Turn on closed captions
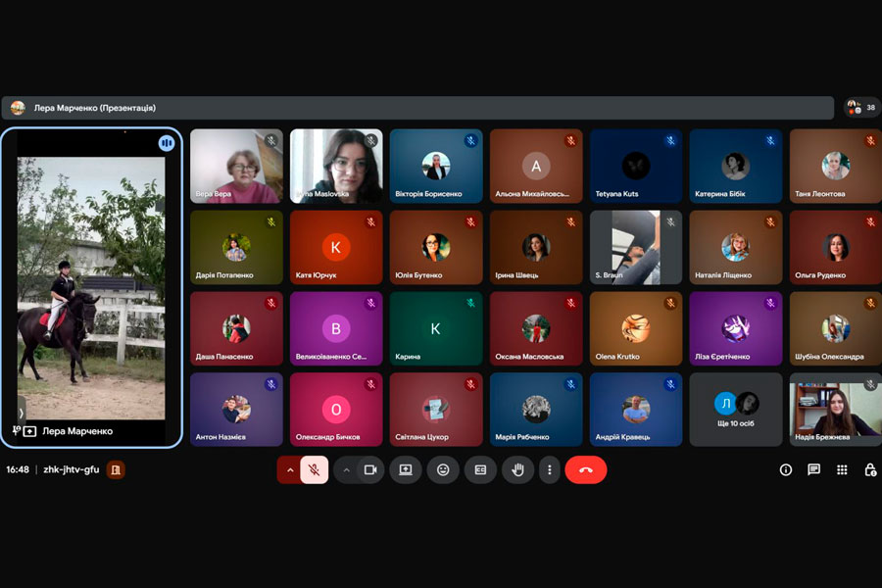Screen dimensions: 882x588 480,469
